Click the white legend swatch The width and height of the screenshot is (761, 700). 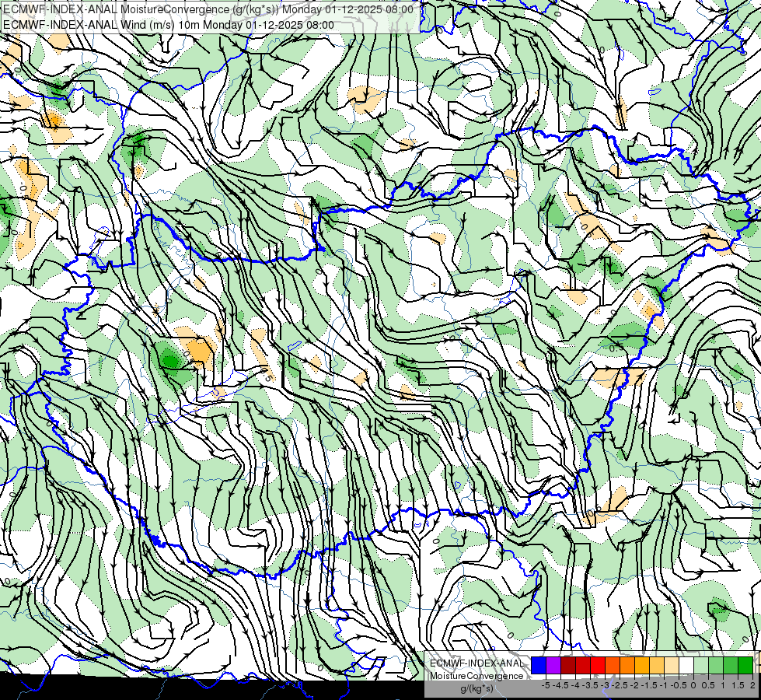point(686,666)
